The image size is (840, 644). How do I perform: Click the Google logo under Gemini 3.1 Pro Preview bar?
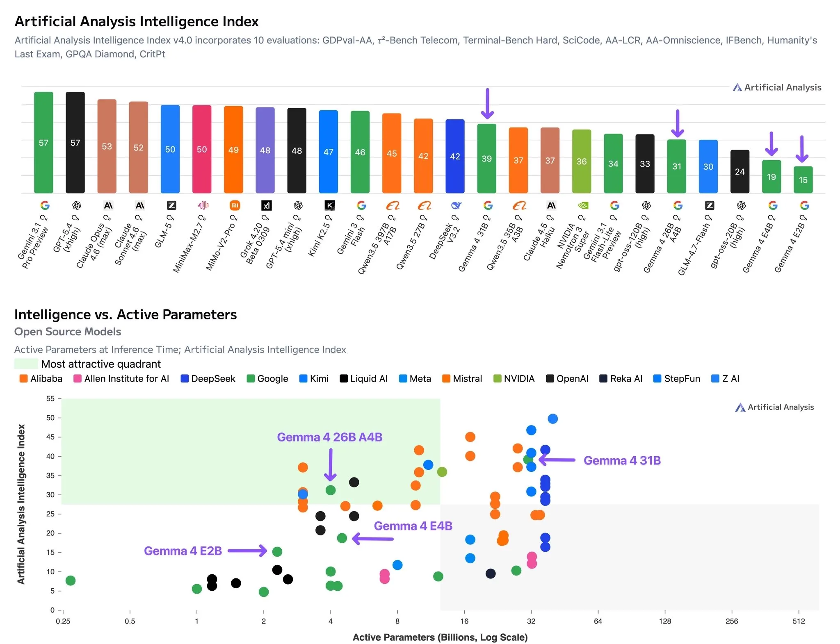(45, 205)
